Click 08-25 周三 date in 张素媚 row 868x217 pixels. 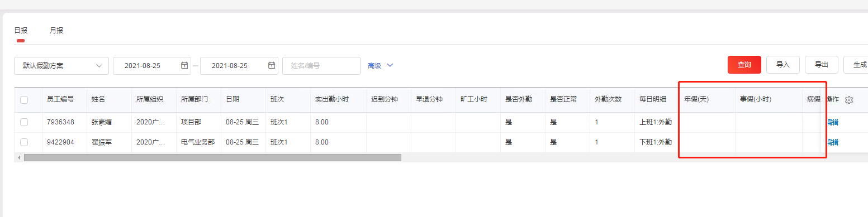point(242,122)
